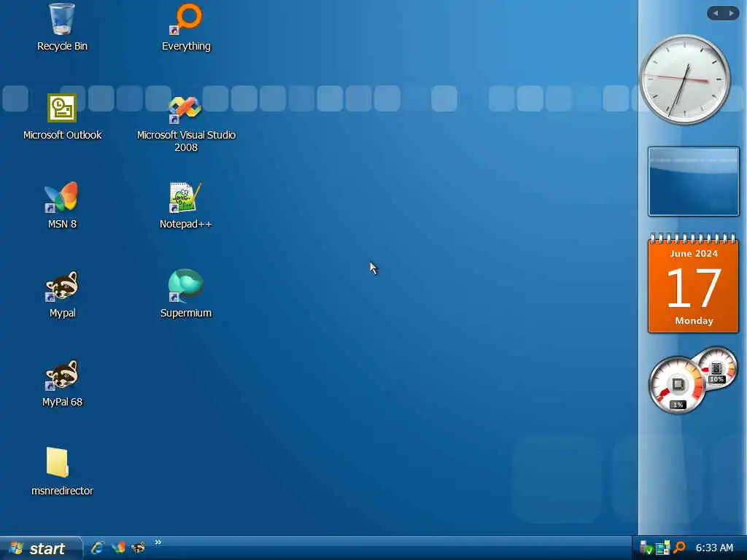747x560 pixels.
Task: Click the Mypal raccoon shortcut
Action: [x=62, y=294]
